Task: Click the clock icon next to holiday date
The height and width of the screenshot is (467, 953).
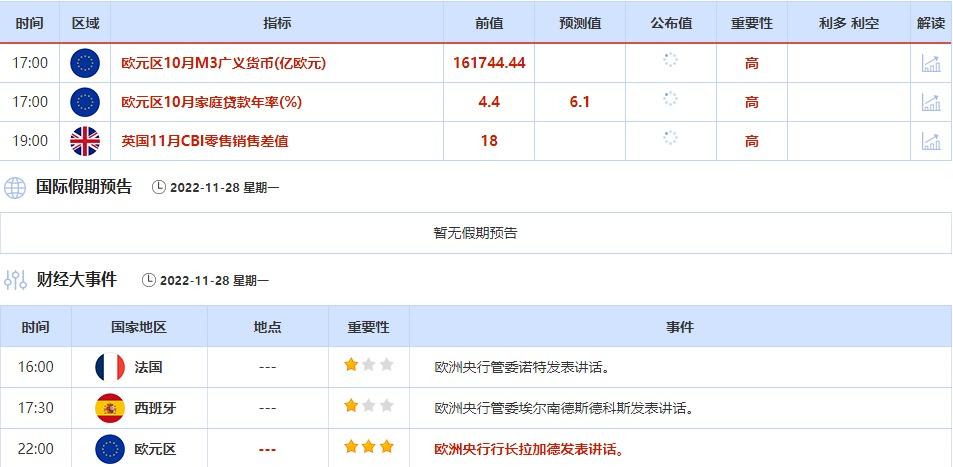Action: (159, 187)
